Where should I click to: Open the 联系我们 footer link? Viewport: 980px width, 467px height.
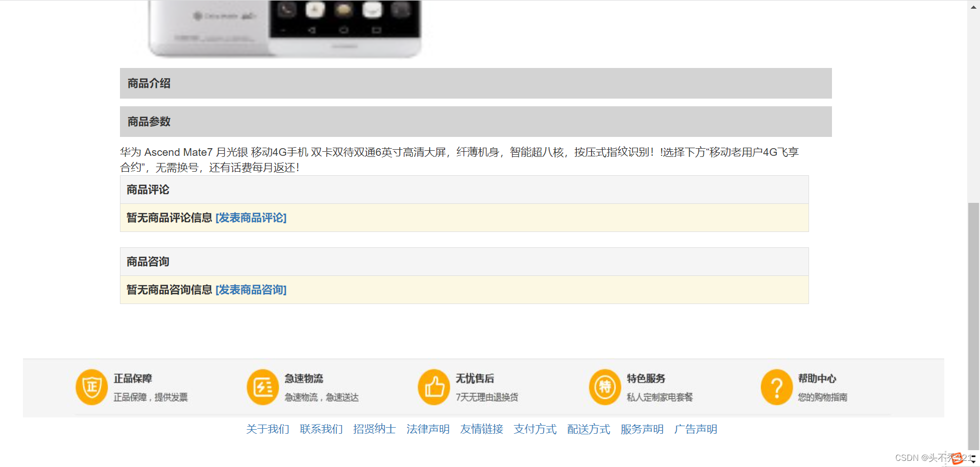click(321, 429)
